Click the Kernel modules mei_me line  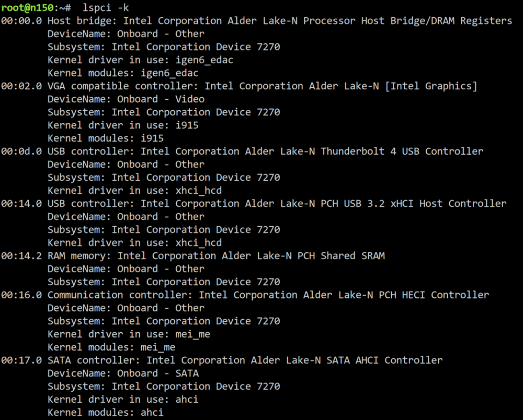coord(111,347)
